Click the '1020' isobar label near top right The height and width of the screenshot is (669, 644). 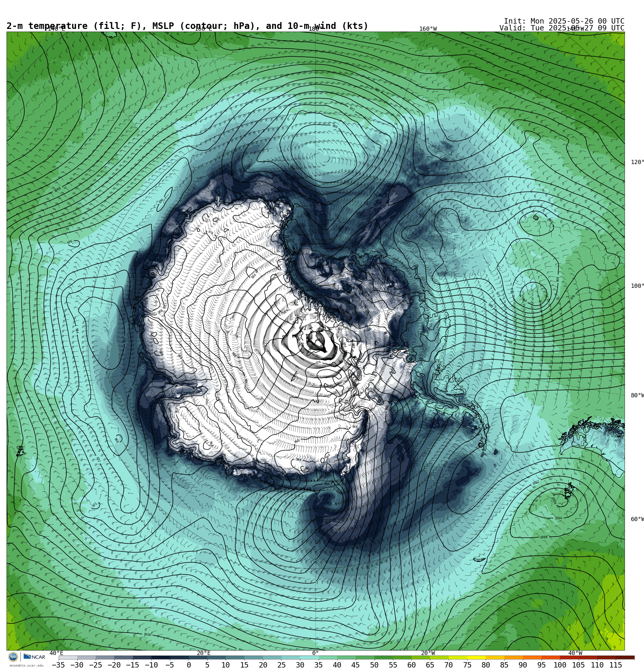pos(510,37)
